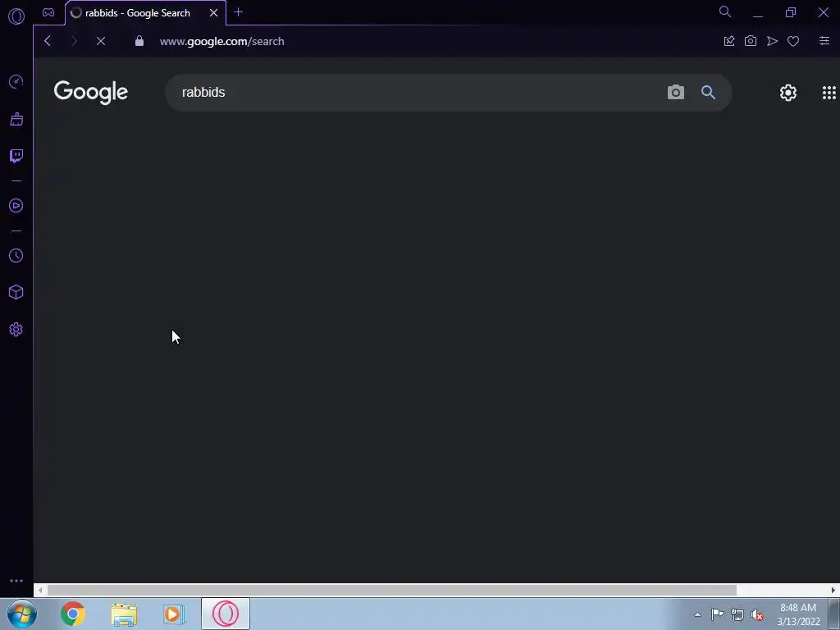Viewport: 840px width, 630px height.
Task: Click the address bar URL
Action: click(221, 41)
